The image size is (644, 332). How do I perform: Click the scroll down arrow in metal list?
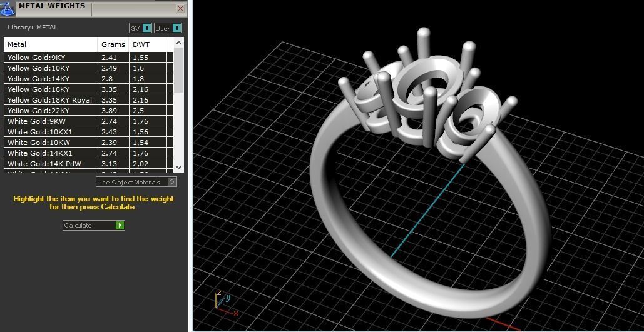point(178,167)
